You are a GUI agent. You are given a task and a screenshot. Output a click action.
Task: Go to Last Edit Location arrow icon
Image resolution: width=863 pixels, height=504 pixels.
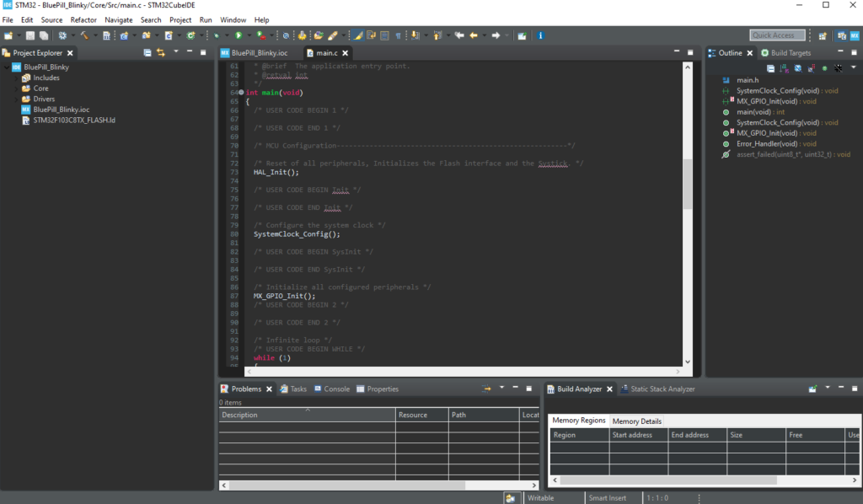coord(459,35)
